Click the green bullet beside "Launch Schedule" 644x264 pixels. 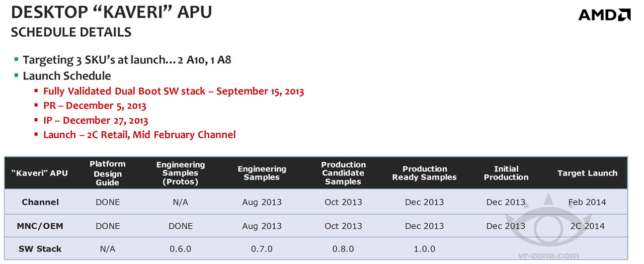(x=16, y=75)
